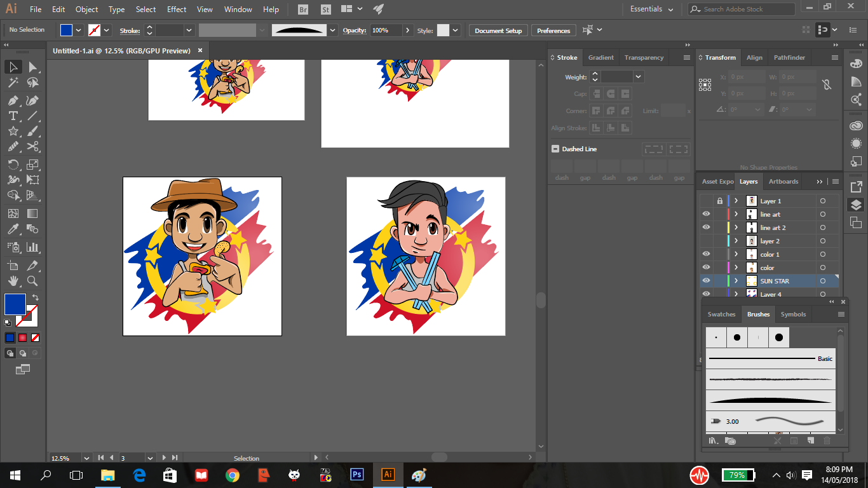Select the Hand tool
The height and width of the screenshot is (488, 868).
[x=13, y=281]
